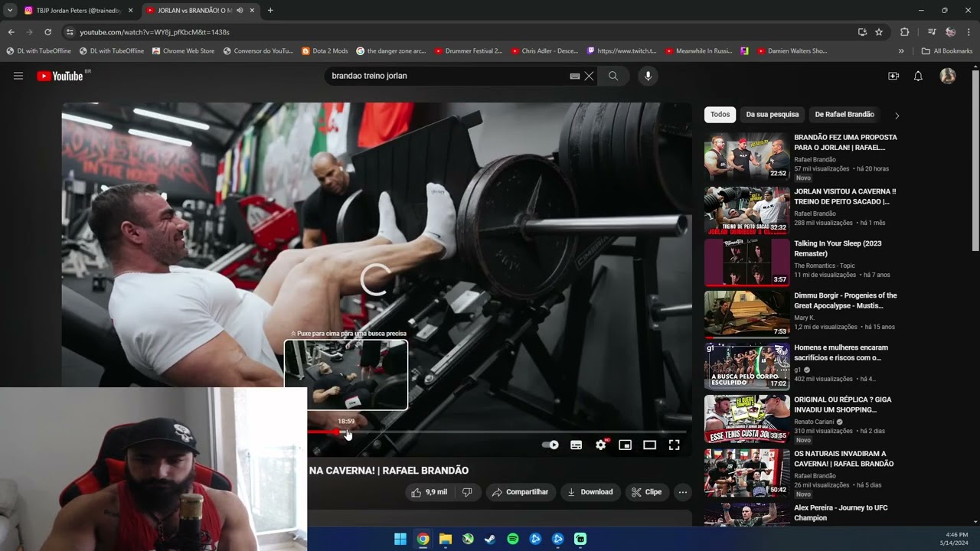Viewport: 980px width, 551px height.
Task: Dislike the video
Action: [467, 492]
